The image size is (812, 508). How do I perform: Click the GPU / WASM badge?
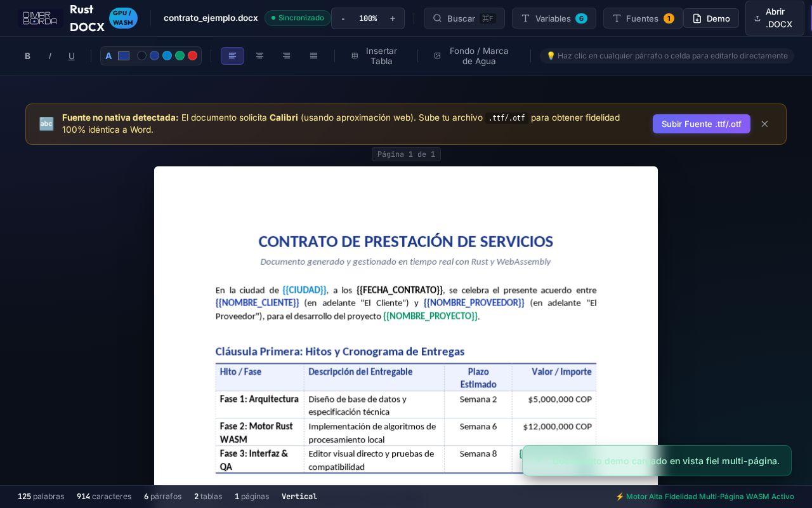pyautogui.click(x=123, y=18)
